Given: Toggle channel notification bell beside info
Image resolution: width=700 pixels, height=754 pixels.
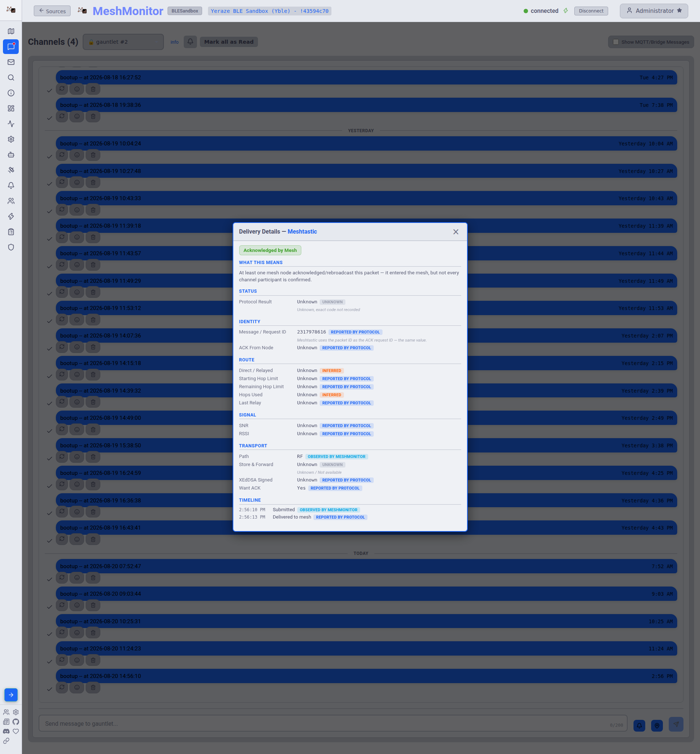Looking at the screenshot, I should 190,42.
